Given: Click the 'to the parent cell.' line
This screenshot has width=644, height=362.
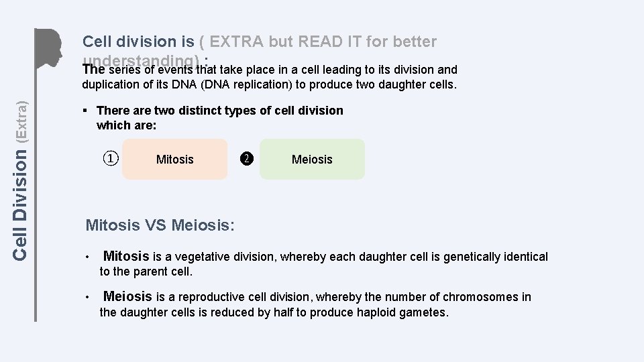Looking at the screenshot, I should click(146, 271).
